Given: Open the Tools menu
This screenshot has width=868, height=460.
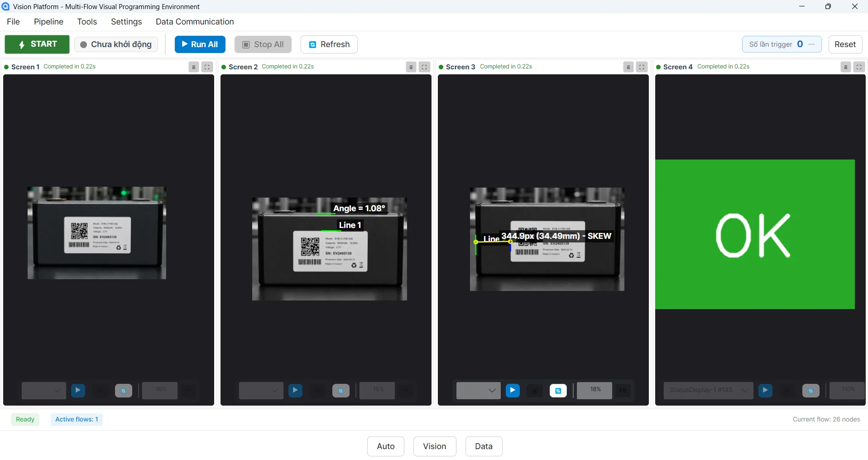Looking at the screenshot, I should (x=87, y=22).
